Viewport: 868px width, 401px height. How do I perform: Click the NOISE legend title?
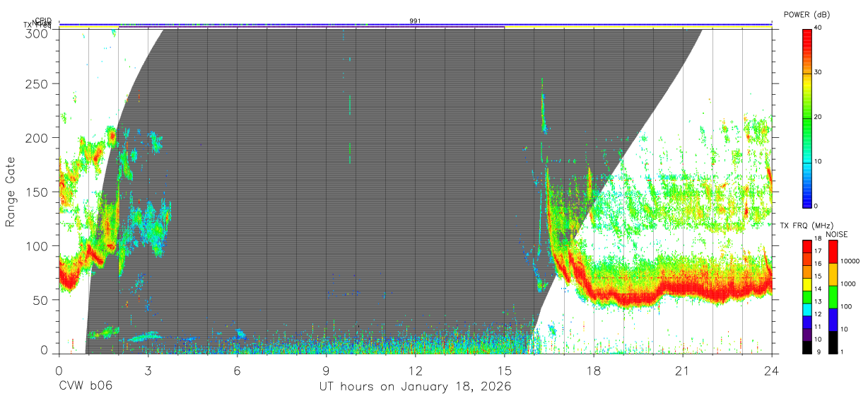837,234
